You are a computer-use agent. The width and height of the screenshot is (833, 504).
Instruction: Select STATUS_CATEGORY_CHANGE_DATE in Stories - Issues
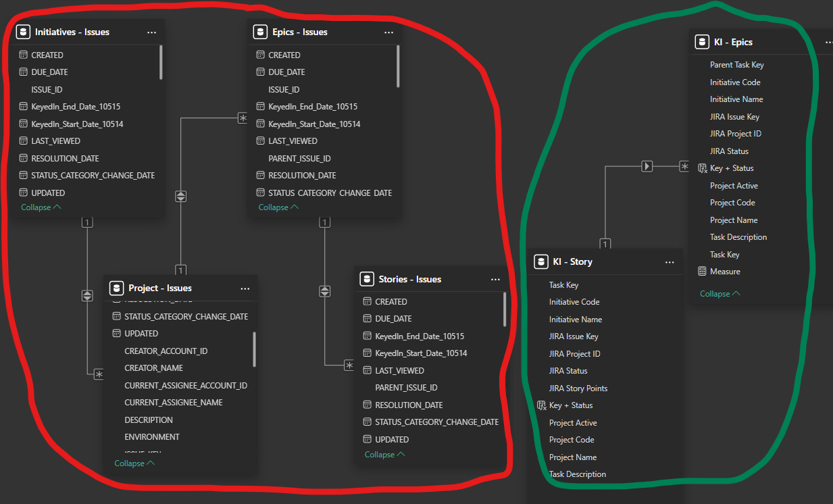(x=437, y=422)
